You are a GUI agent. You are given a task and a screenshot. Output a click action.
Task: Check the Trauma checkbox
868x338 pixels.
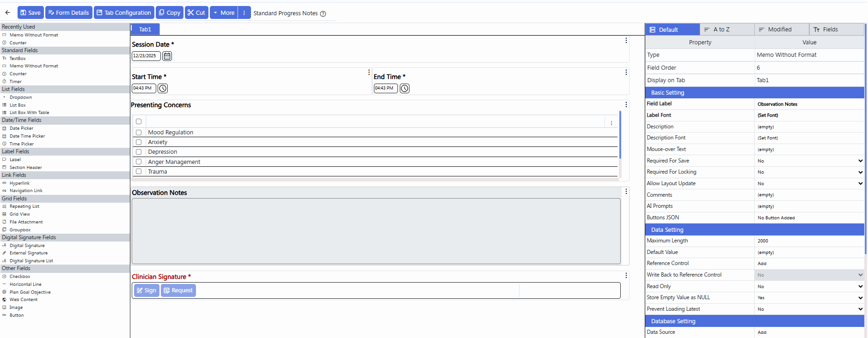tap(139, 171)
